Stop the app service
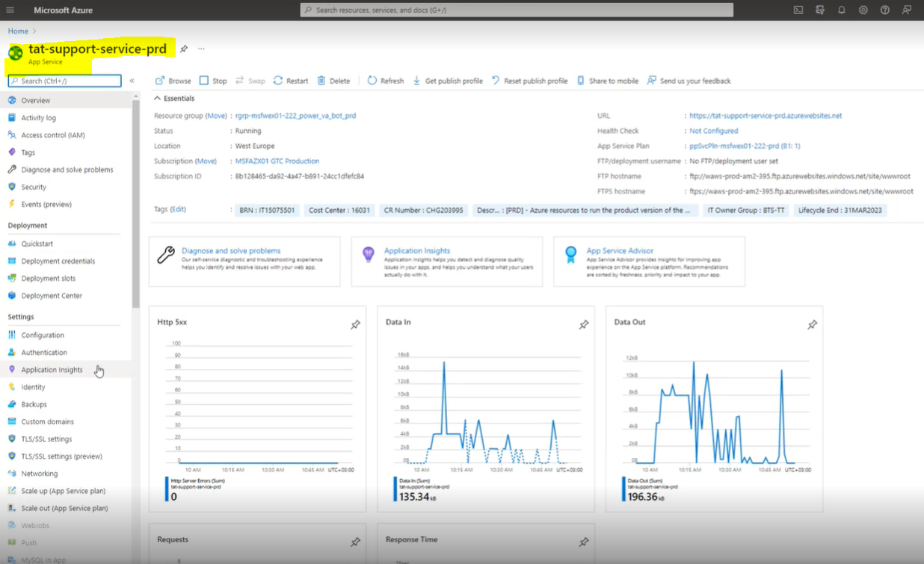Viewport: 924px width, 564px height. (213, 81)
